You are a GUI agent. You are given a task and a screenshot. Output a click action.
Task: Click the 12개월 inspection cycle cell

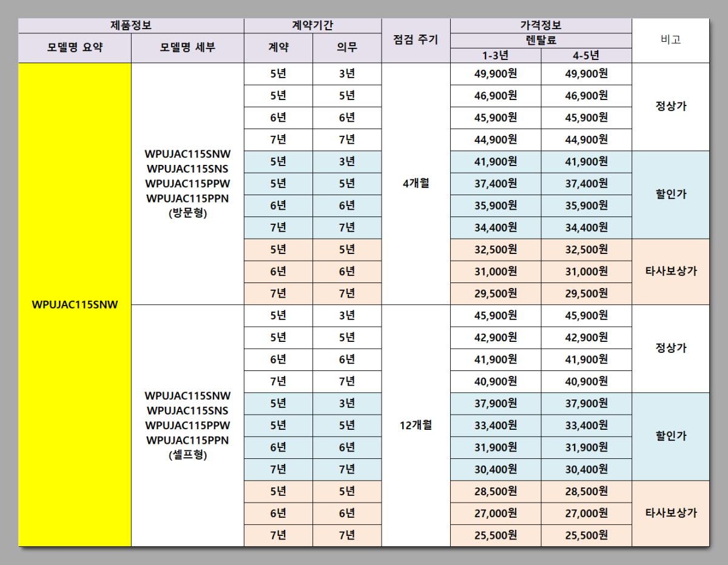tap(416, 426)
